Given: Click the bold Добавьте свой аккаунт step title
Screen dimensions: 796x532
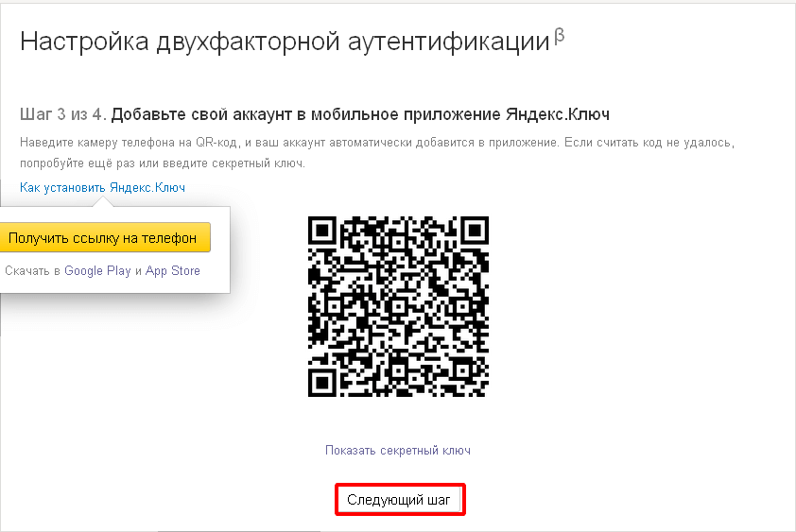Looking at the screenshot, I should (360, 114).
